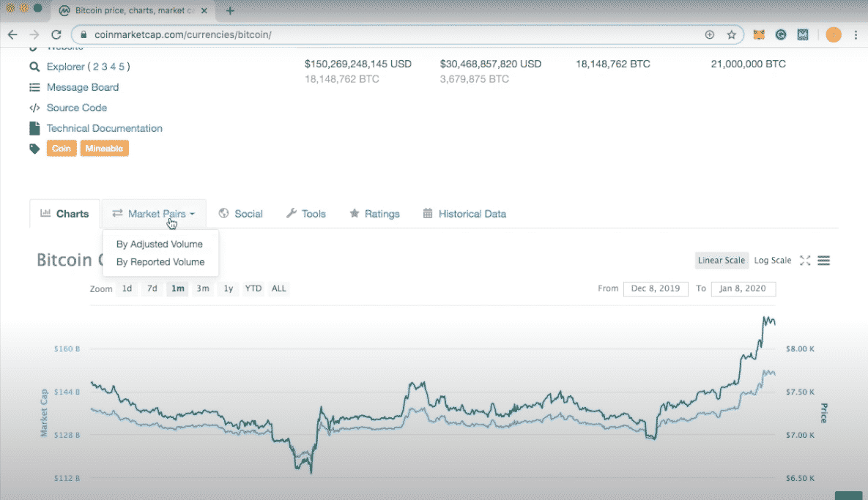Open the Ratings tab
Image resolution: width=868 pixels, height=500 pixels.
pyautogui.click(x=375, y=214)
